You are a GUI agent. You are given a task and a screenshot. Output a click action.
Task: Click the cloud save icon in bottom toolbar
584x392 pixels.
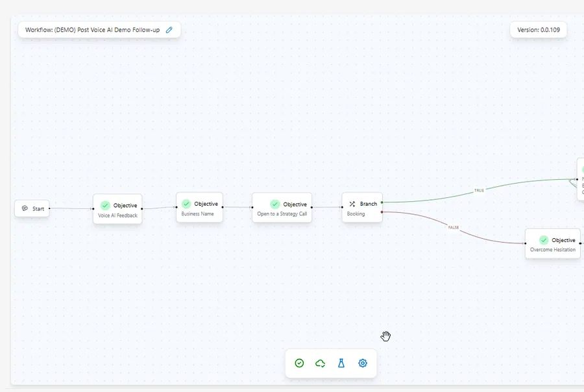321,363
